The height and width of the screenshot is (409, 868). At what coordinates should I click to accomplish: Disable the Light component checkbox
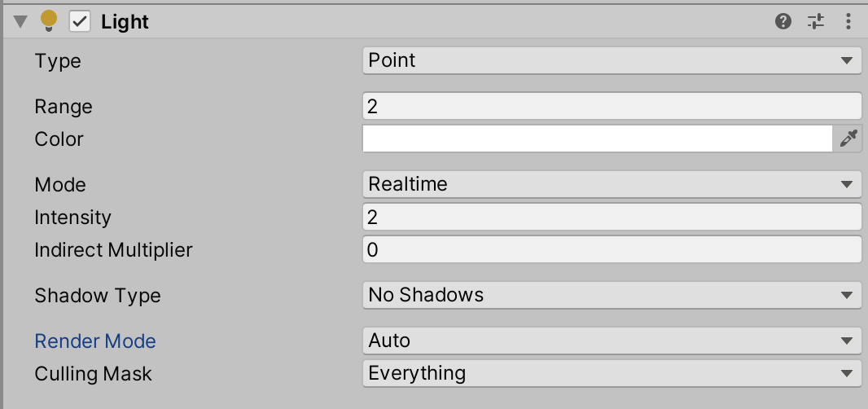pyautogui.click(x=79, y=22)
